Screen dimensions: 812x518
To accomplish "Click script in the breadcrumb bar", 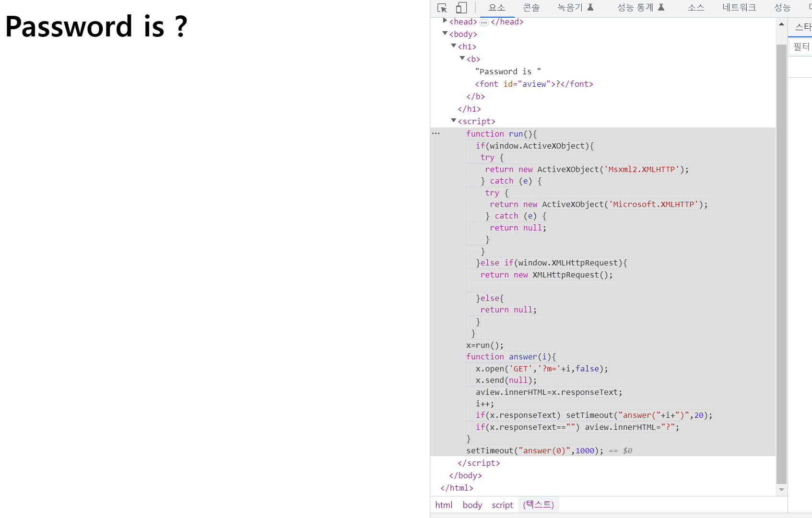I will click(x=502, y=505).
